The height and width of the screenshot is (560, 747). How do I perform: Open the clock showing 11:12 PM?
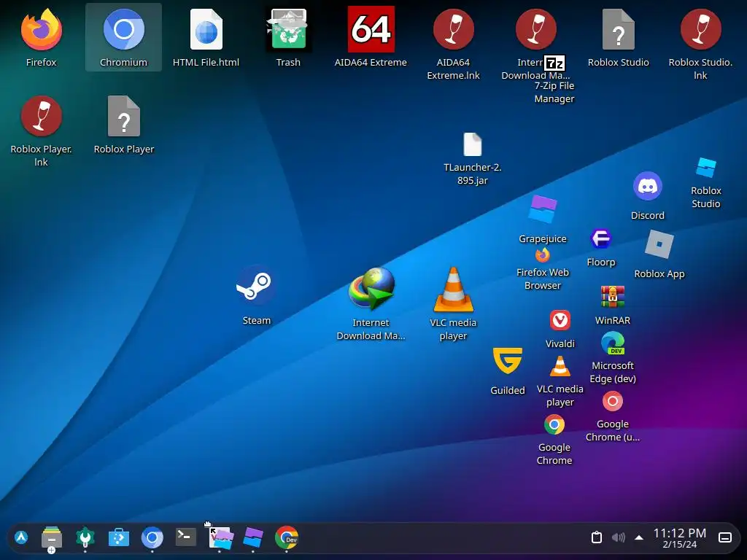[680, 537]
